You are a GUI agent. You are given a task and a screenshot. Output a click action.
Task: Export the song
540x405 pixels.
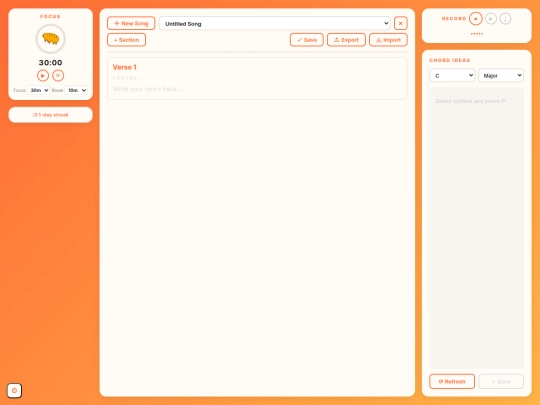(346, 40)
